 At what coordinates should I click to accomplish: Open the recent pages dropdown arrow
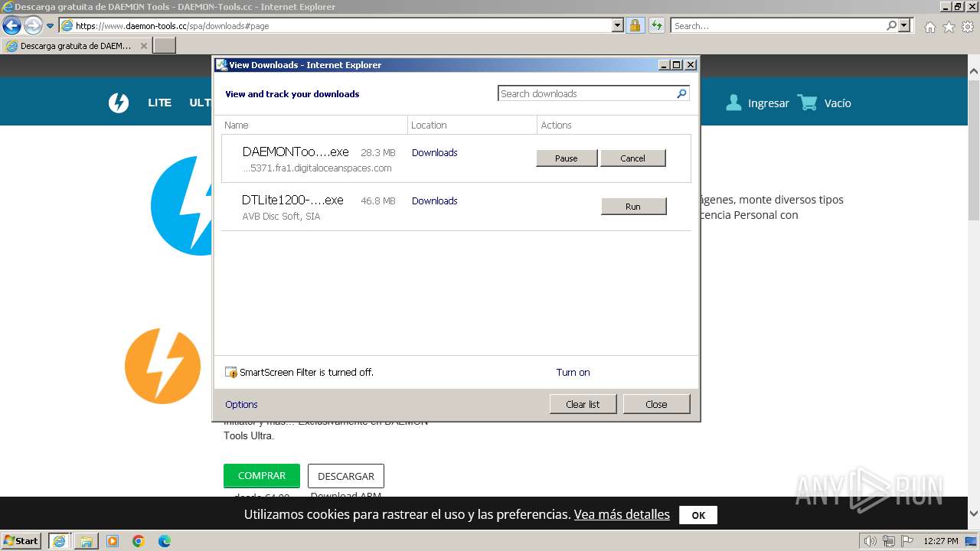[50, 25]
